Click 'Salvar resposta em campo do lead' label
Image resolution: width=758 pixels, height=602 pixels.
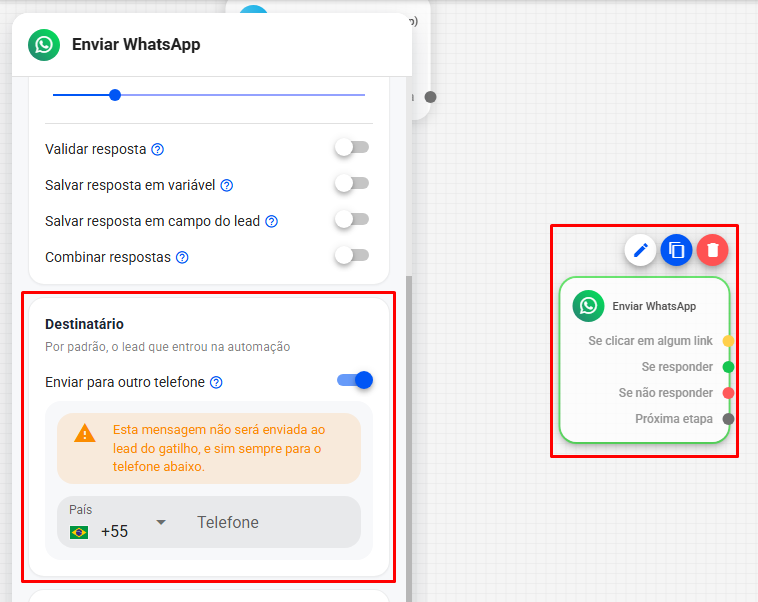coord(152,221)
